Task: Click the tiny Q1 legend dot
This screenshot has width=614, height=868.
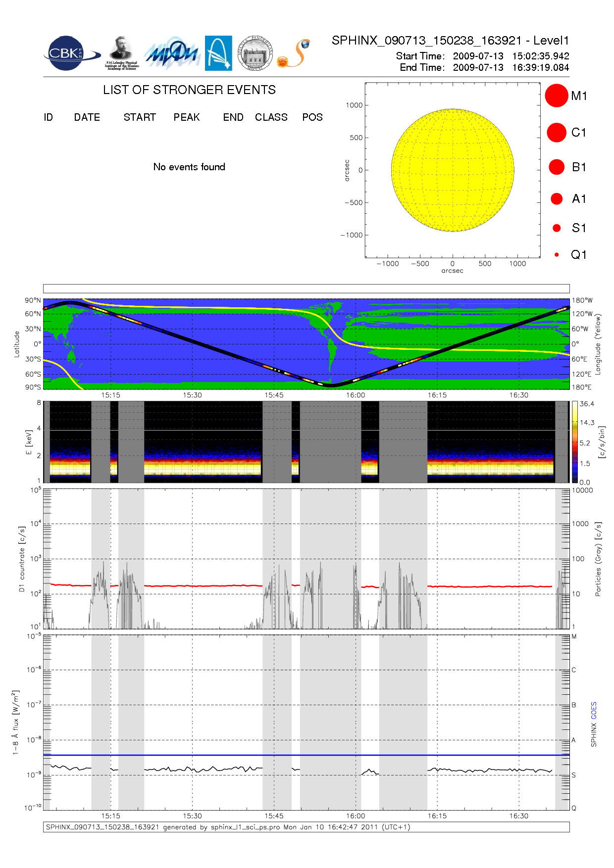Action: tap(557, 255)
